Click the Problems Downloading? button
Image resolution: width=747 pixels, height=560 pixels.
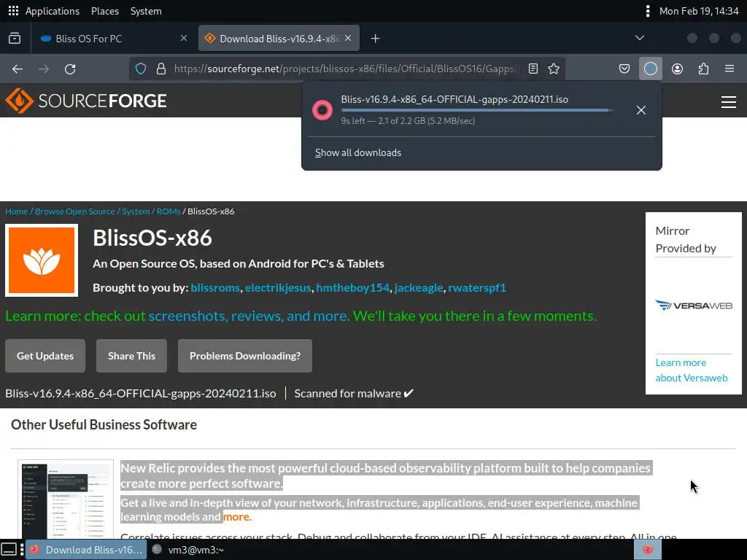pos(245,356)
